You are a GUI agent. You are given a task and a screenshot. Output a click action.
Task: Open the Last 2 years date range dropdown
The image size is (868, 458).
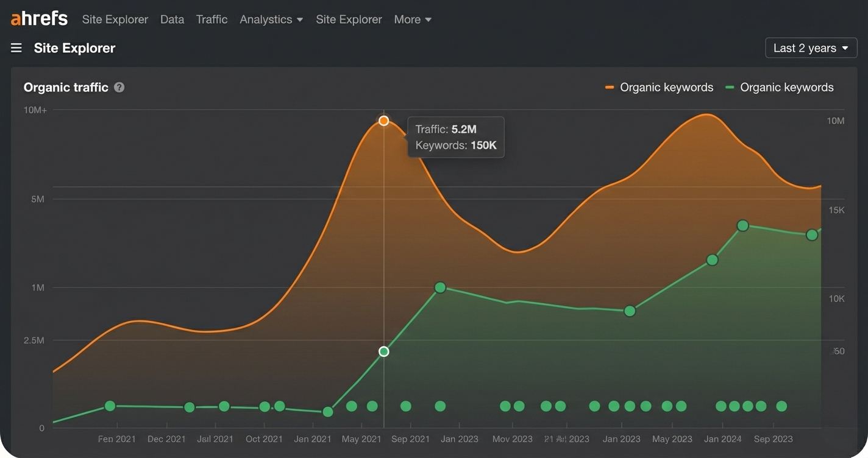click(811, 48)
